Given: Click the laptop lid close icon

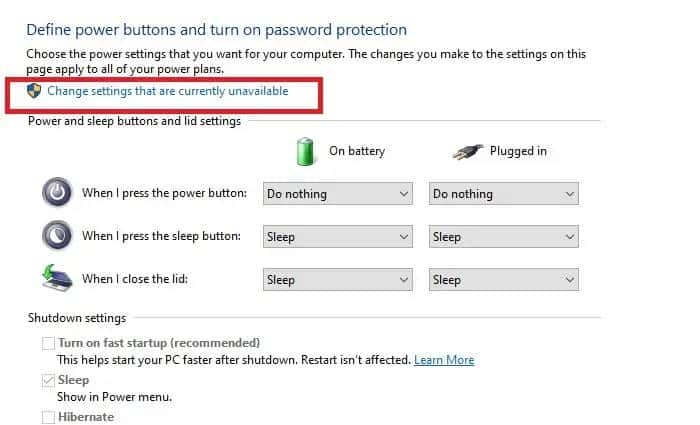Looking at the screenshot, I should pyautogui.click(x=56, y=279).
